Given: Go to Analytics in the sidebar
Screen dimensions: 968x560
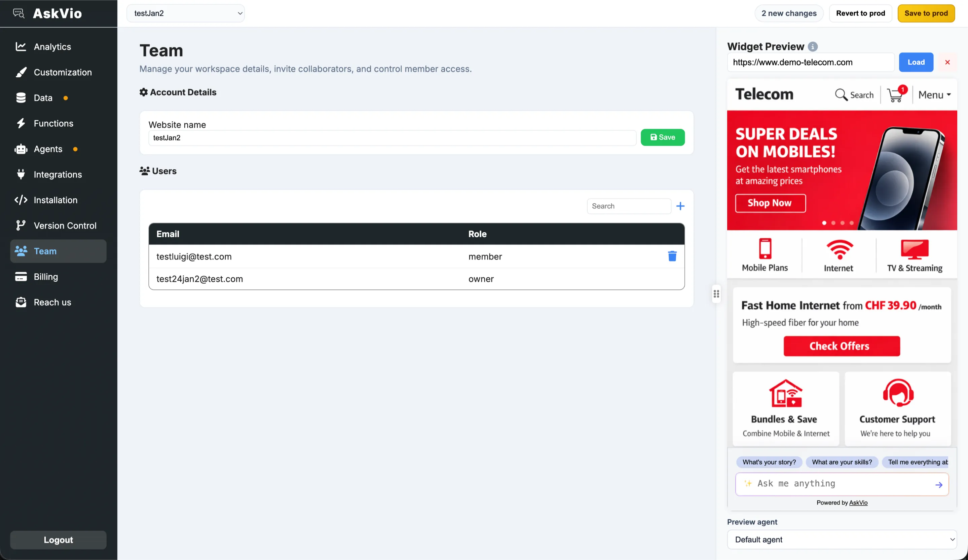Looking at the screenshot, I should tap(59, 46).
